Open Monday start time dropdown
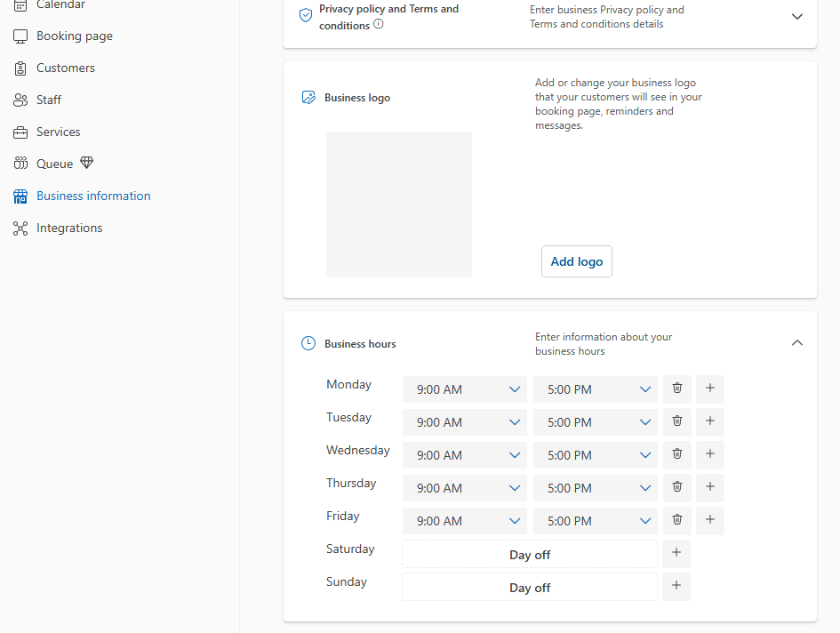Image resolution: width=840 pixels, height=633 pixels. tap(465, 389)
